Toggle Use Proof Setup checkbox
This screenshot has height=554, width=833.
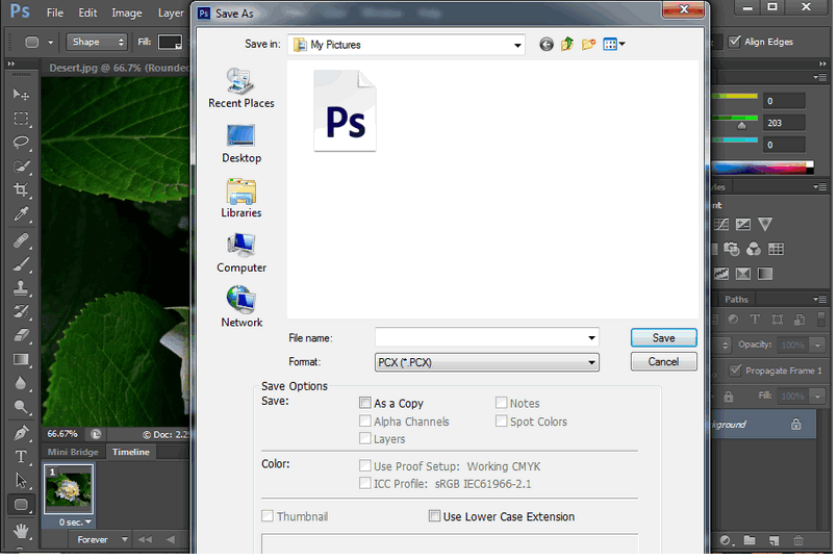(365, 466)
